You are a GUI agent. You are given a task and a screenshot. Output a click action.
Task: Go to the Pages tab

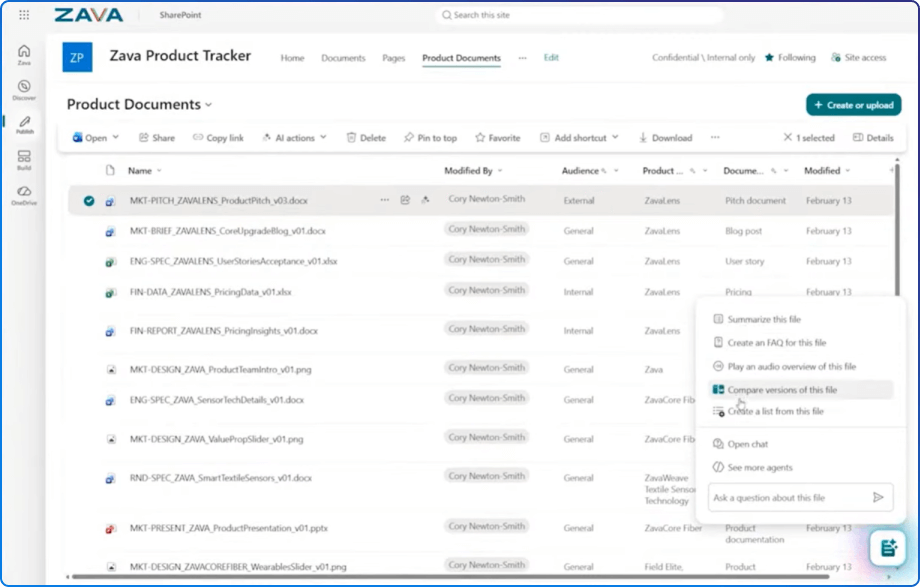point(394,58)
